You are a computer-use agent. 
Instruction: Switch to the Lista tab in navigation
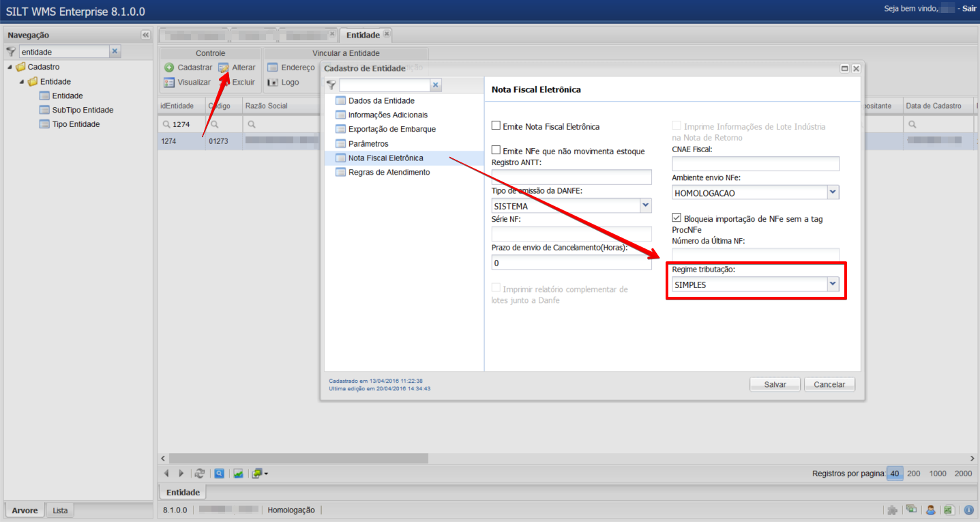[60, 510]
